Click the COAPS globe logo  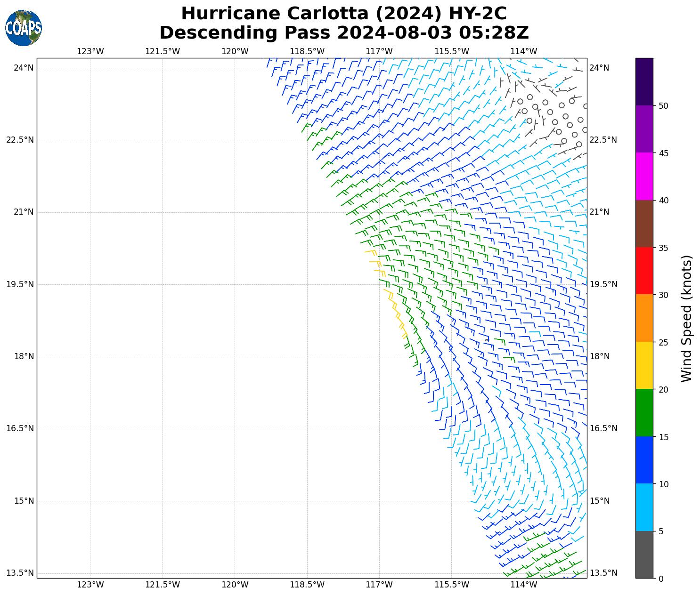tap(24, 28)
